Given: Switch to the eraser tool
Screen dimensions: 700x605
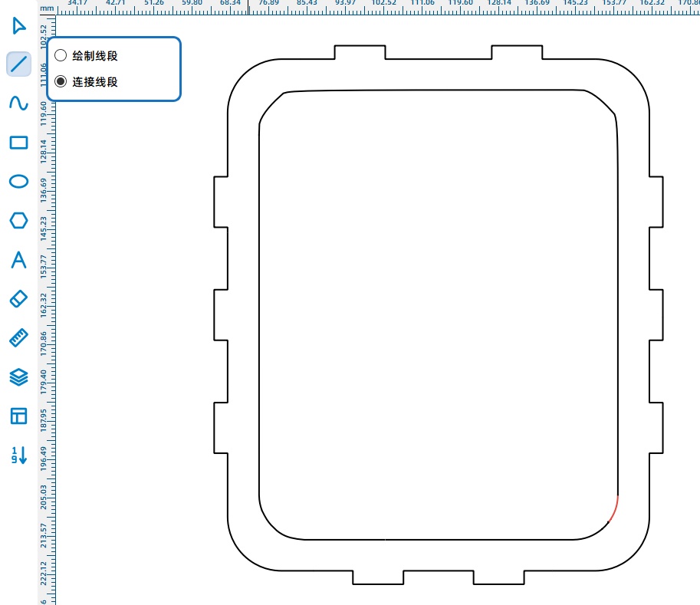Looking at the screenshot, I should pyautogui.click(x=18, y=299).
